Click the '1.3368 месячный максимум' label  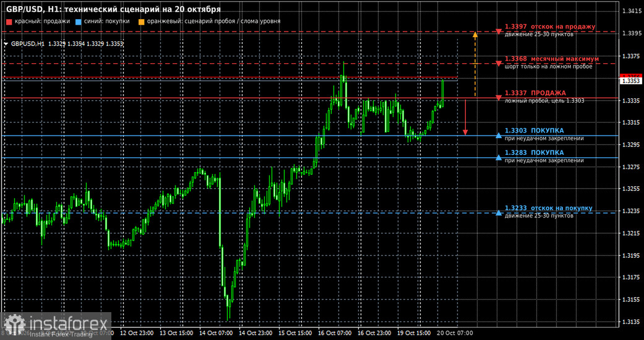(x=552, y=59)
